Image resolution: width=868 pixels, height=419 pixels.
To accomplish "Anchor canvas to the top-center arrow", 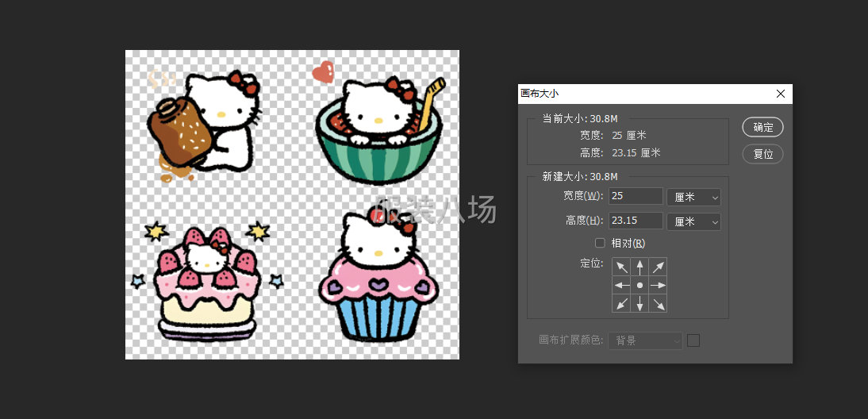I will [x=639, y=267].
